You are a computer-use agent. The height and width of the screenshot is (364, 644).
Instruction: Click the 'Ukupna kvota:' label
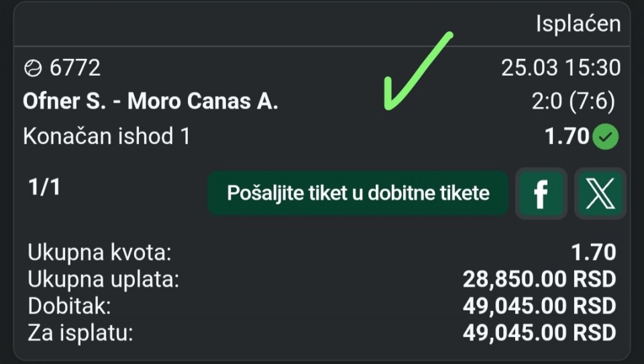100,253
